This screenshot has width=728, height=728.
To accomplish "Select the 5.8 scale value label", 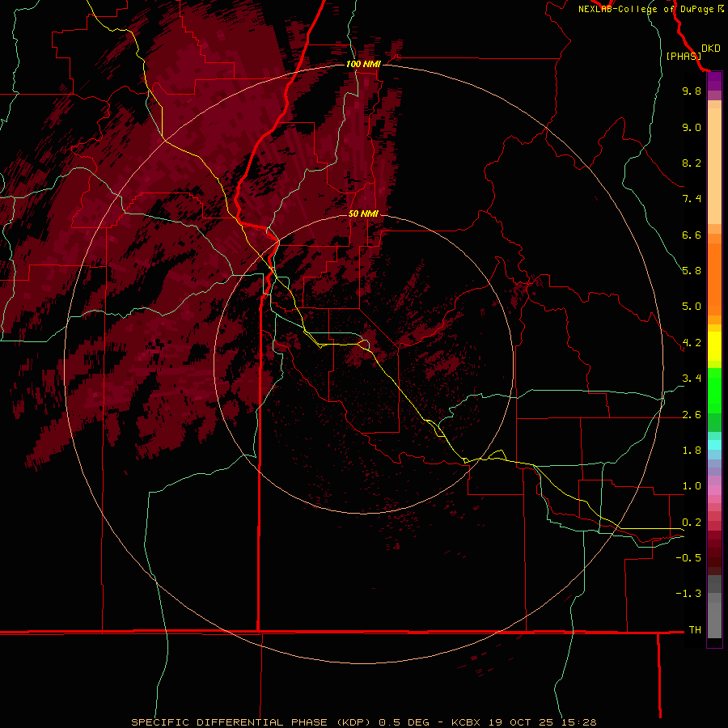I will click(x=692, y=271).
